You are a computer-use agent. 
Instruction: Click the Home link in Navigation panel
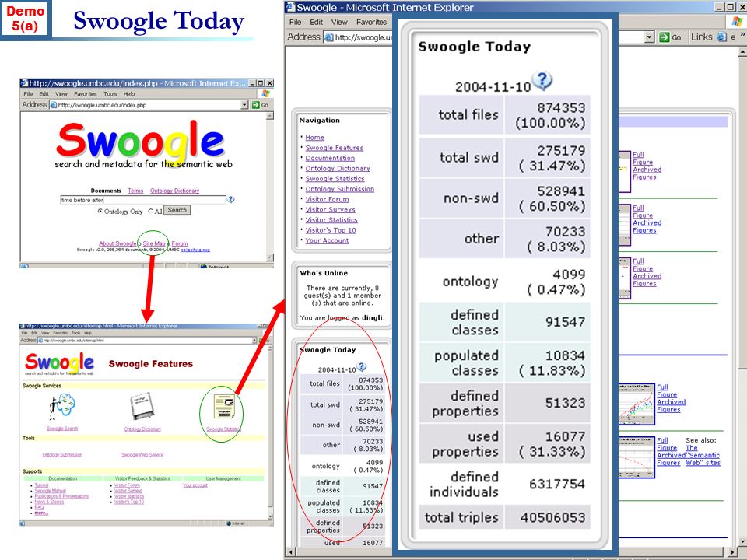315,137
